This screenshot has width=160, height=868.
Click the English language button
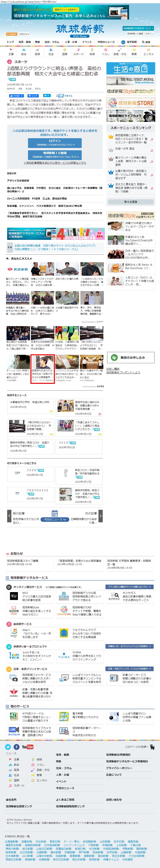coord(11,34)
